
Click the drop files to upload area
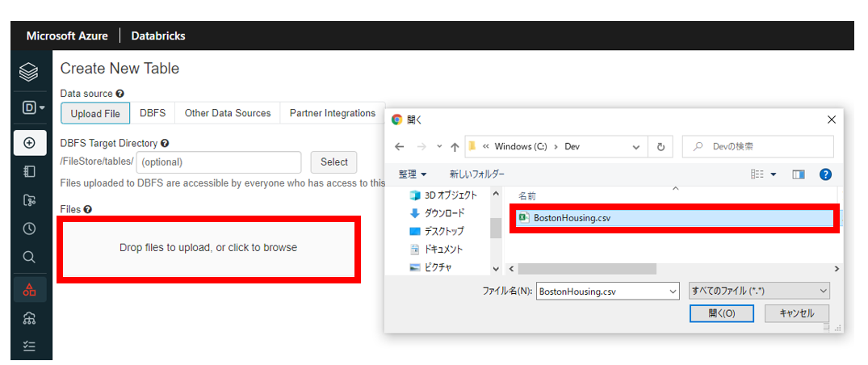(x=208, y=248)
